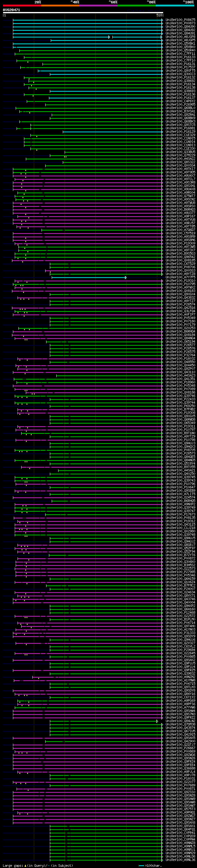Select the label UniRef100_A9RG04
The image size is (197, 868).
coord(180,192)
